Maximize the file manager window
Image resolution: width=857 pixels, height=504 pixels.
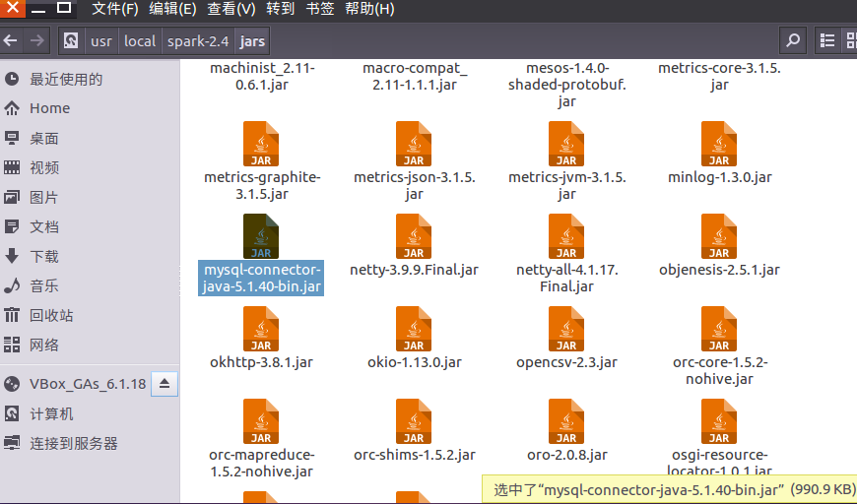[64, 8]
